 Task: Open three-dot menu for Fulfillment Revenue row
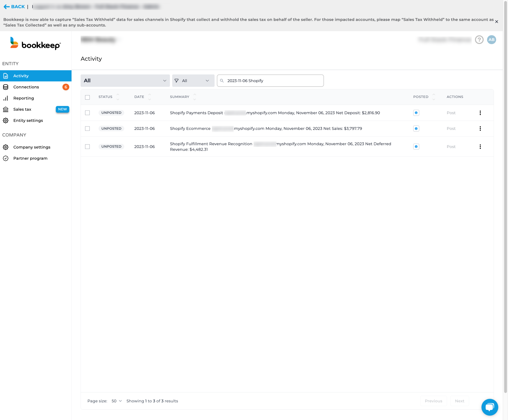pyautogui.click(x=480, y=147)
